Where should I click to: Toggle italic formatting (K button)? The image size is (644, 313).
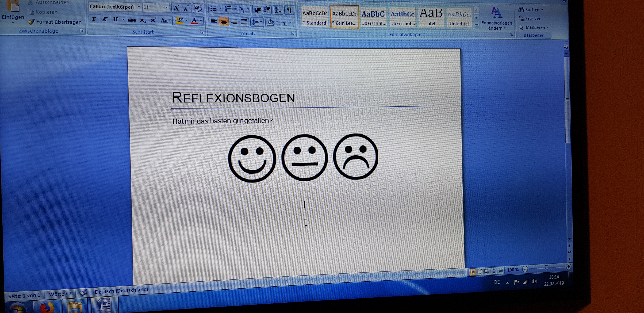click(105, 19)
